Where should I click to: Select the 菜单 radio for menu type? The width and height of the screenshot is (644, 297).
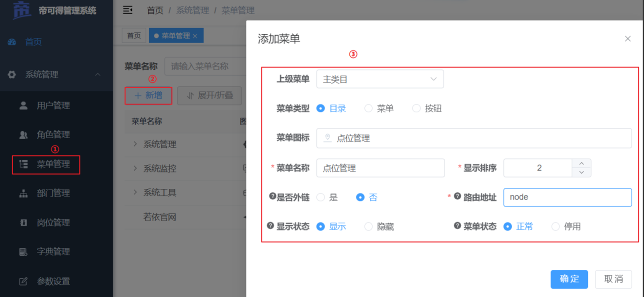369,109
